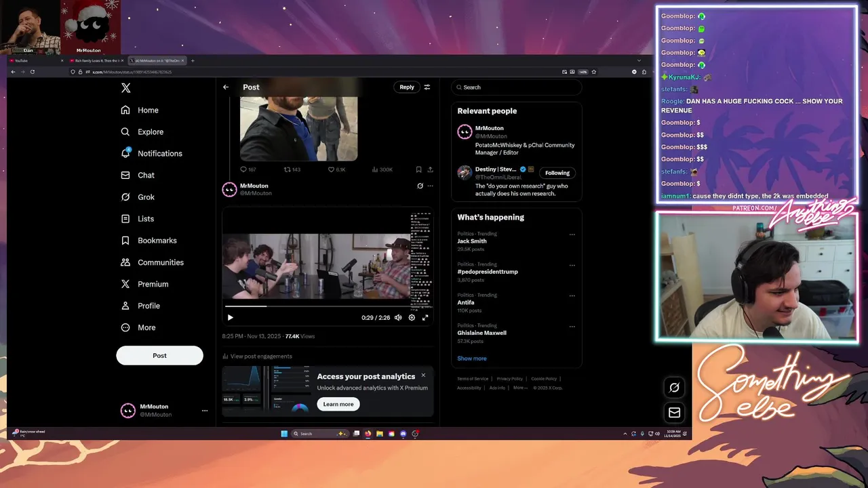Open Destiny profile avatar
This screenshot has width=868, height=488.
point(465,173)
